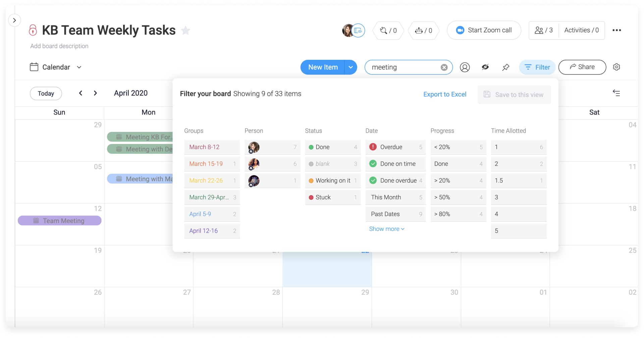Open the Team Meeting event
Image resolution: width=644 pixels, height=338 pixels.
60,221
